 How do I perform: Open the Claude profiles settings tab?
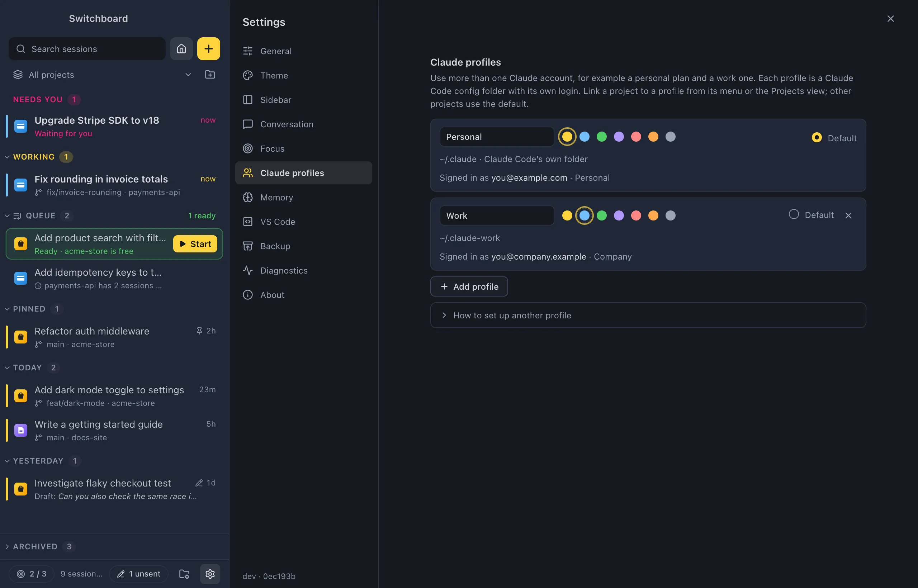304,173
